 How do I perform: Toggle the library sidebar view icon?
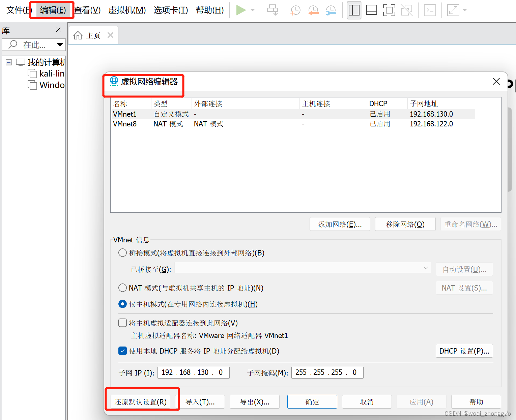[x=354, y=10]
